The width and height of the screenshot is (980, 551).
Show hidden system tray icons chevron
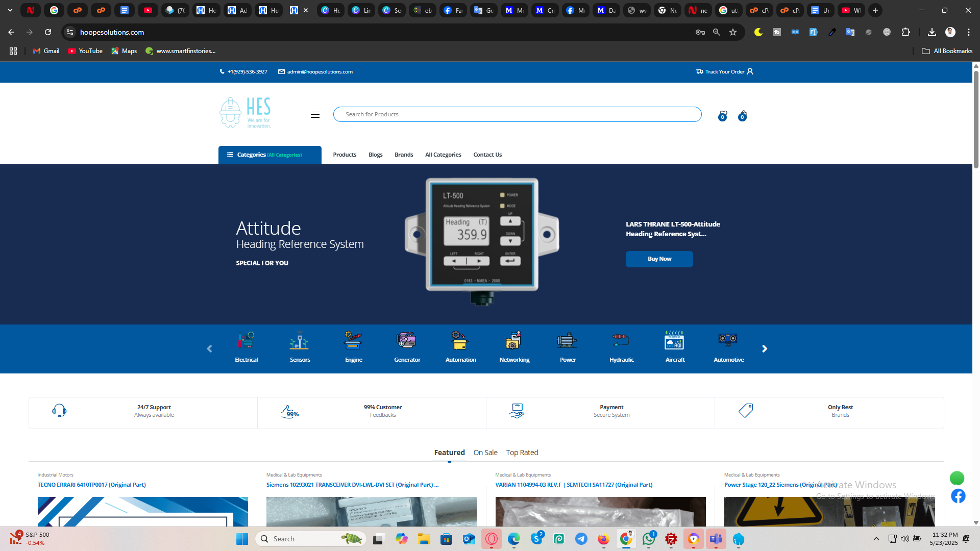(876, 539)
